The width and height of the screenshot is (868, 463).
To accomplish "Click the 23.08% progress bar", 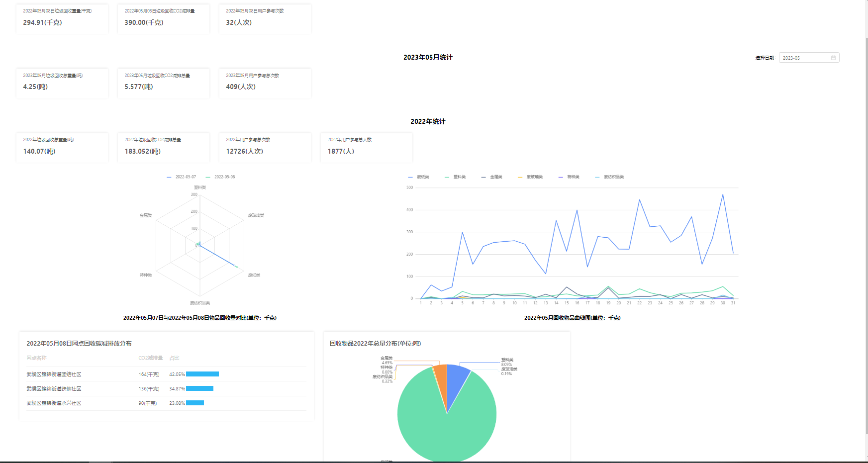I will [x=195, y=403].
